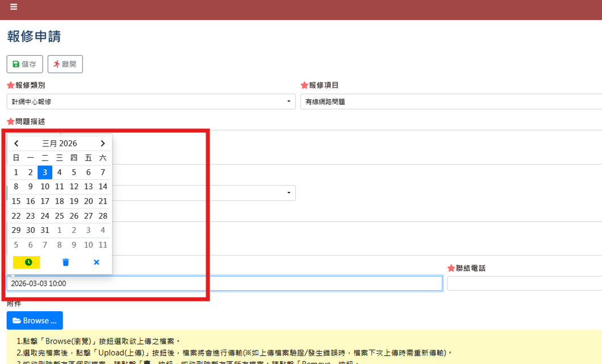Select day 3 highlighted in calendar
The image size is (602, 364).
45,172
